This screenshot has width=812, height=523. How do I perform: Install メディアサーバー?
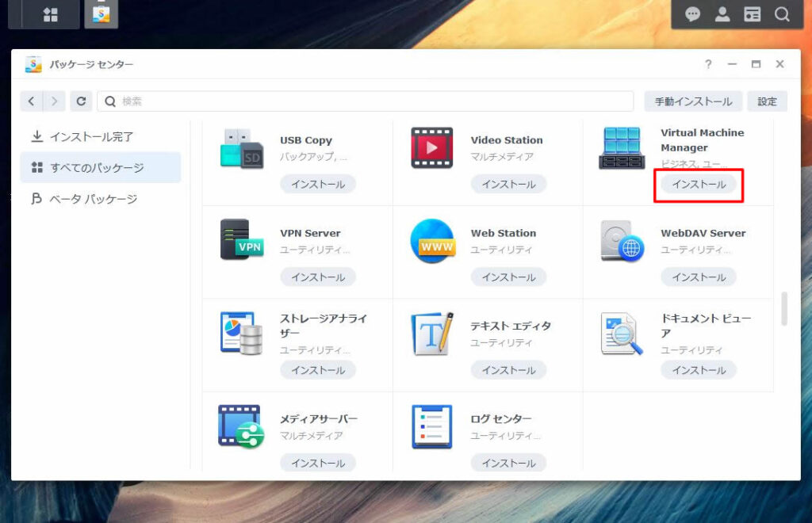click(318, 463)
